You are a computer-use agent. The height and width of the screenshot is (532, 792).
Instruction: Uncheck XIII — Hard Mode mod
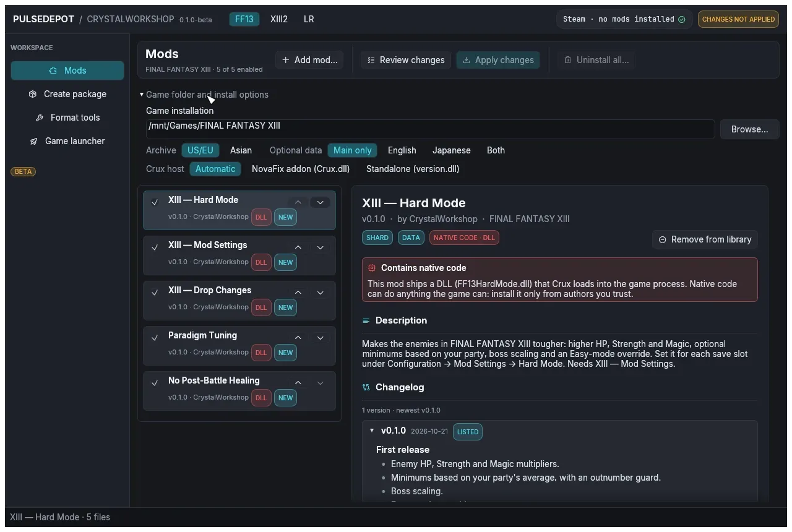coord(155,202)
